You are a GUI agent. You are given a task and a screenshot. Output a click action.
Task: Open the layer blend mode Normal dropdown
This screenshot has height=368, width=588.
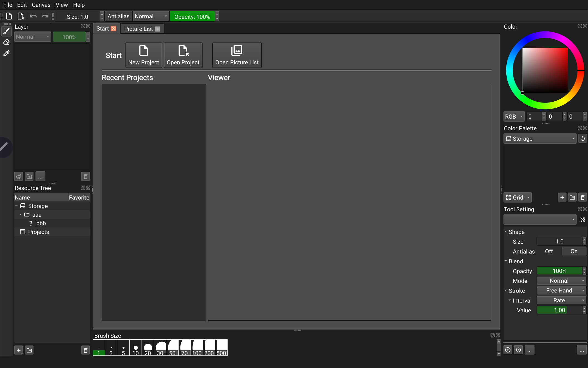click(32, 37)
